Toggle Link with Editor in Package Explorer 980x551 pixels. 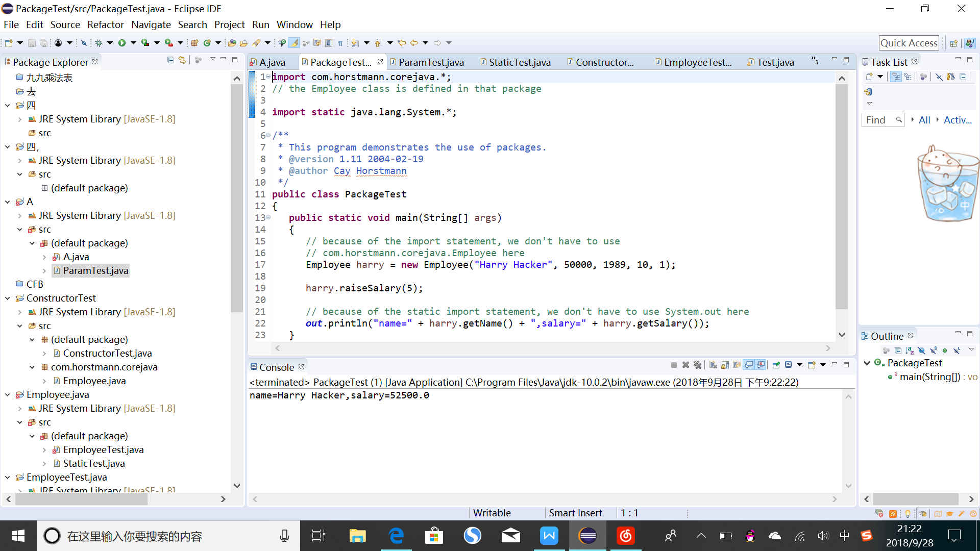[x=182, y=60]
